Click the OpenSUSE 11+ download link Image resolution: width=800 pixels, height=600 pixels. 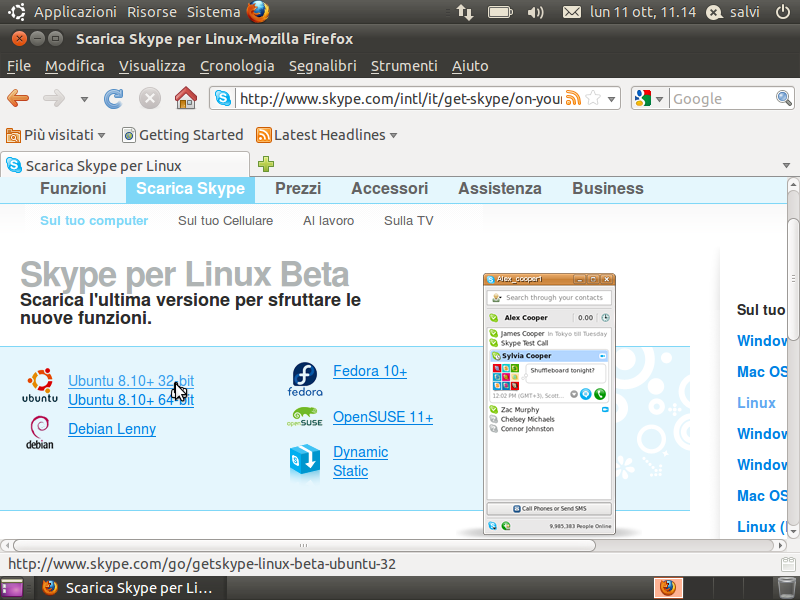383,417
